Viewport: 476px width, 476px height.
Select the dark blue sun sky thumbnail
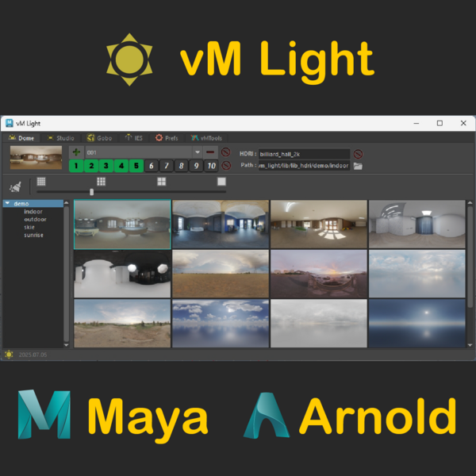click(417, 324)
